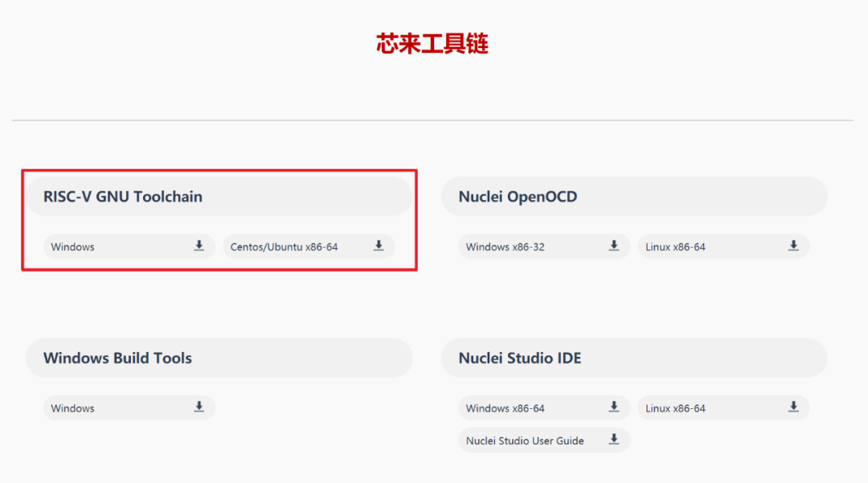Screen dimensions: 868x483
Task: Open Windows x86-64 link under Nuclei Studio IDE
Action: (x=544, y=407)
